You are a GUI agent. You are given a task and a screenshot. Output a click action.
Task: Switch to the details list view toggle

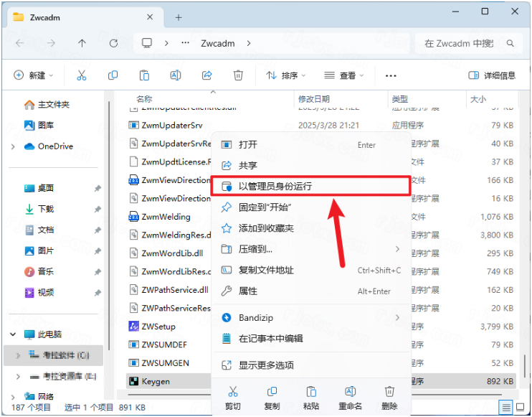coord(506,408)
